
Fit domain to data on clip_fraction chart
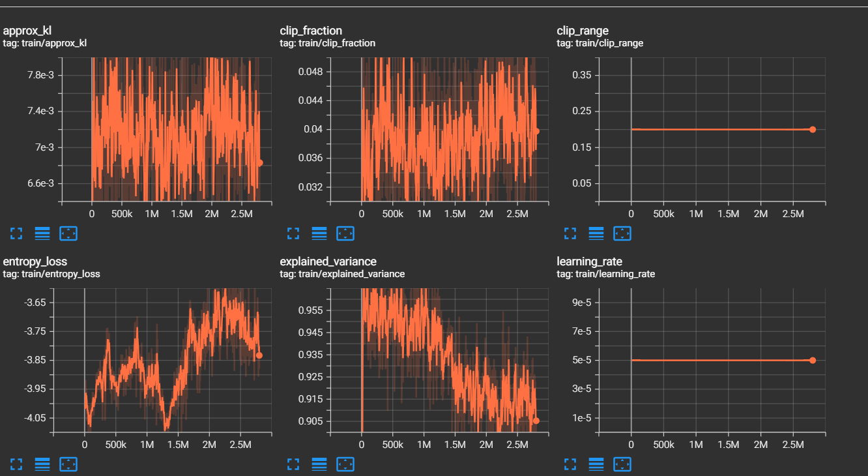pos(345,233)
